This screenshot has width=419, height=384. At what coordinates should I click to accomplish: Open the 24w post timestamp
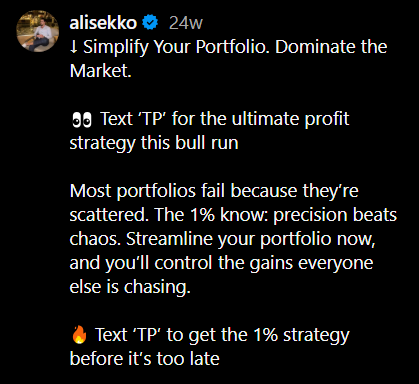point(186,23)
